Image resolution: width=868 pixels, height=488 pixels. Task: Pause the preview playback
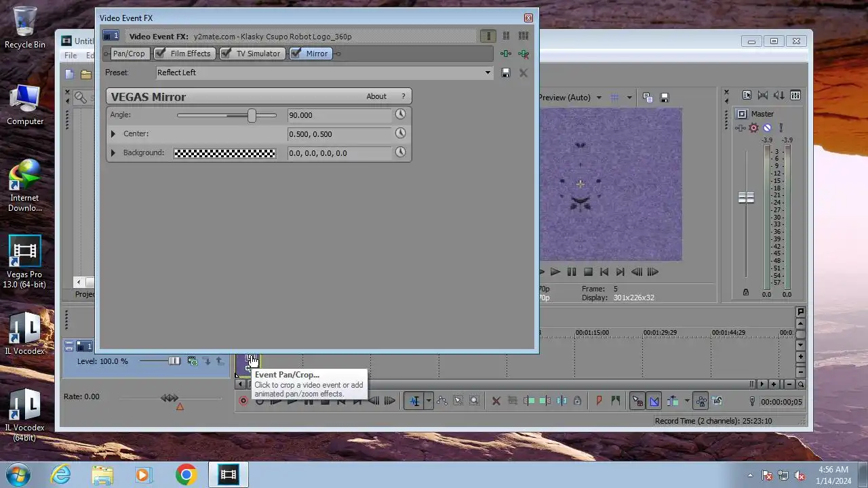pyautogui.click(x=572, y=272)
